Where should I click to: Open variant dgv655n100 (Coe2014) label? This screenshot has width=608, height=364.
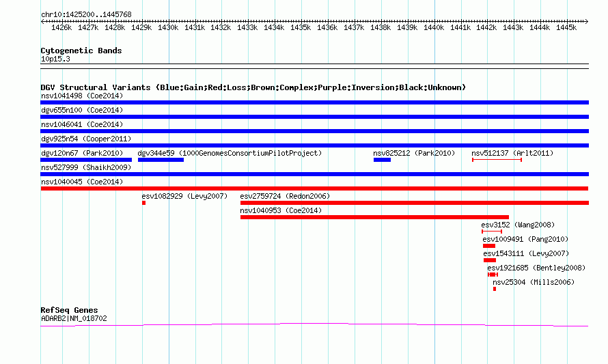coord(82,110)
